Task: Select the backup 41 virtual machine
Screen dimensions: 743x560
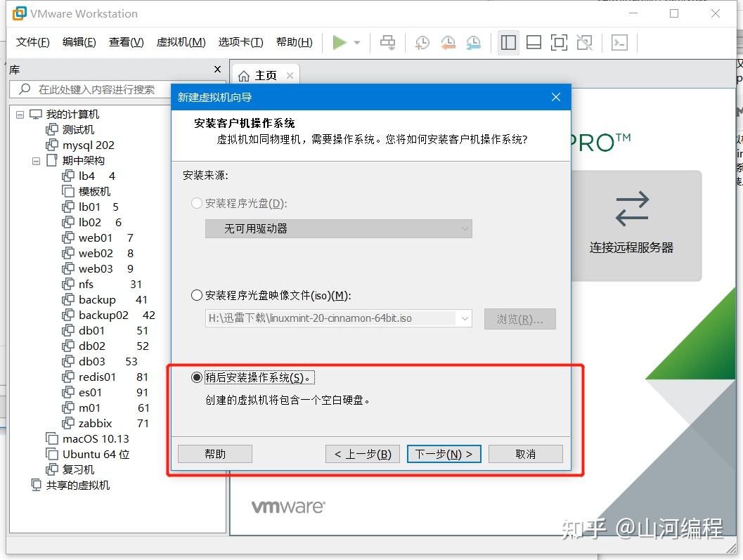Action: [105, 300]
